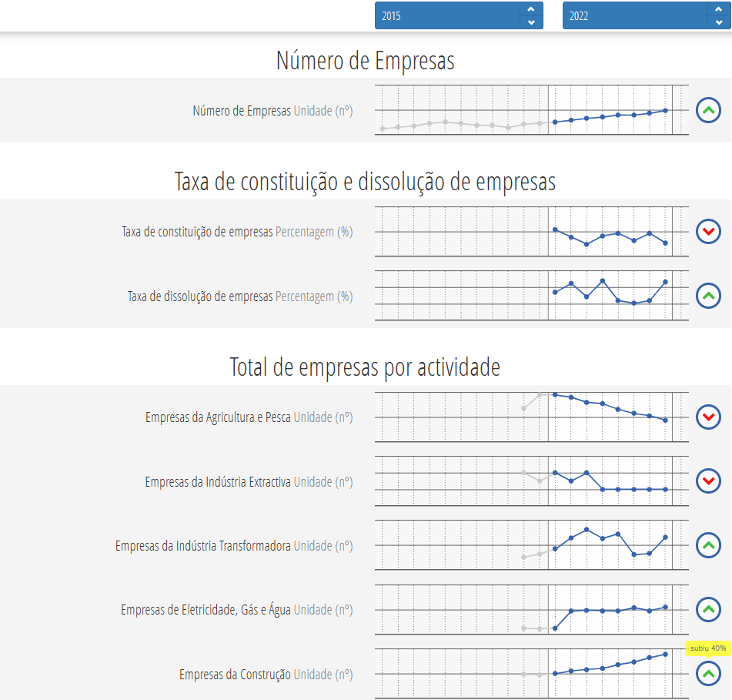Select Empresas da Agricultura e Pesca label
Image resolution: width=732 pixels, height=700 pixels.
[218, 417]
